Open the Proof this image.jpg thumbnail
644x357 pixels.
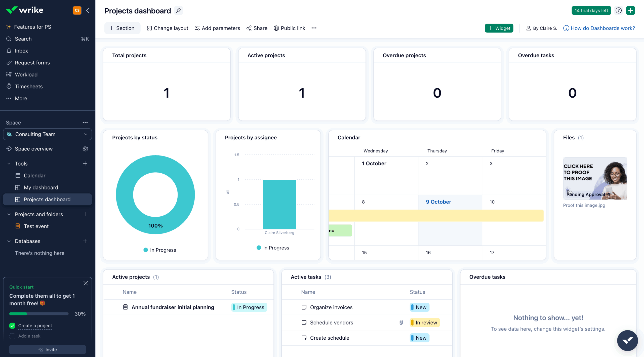coord(595,179)
